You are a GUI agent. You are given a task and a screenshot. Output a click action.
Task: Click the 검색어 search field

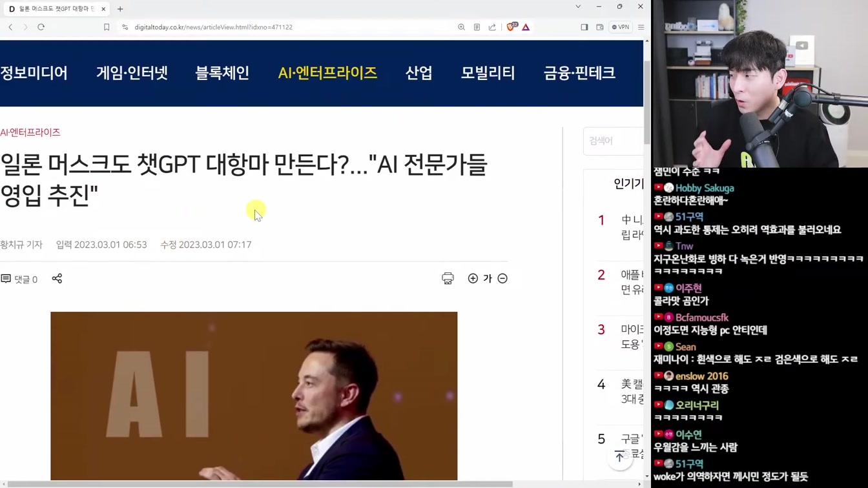click(614, 141)
